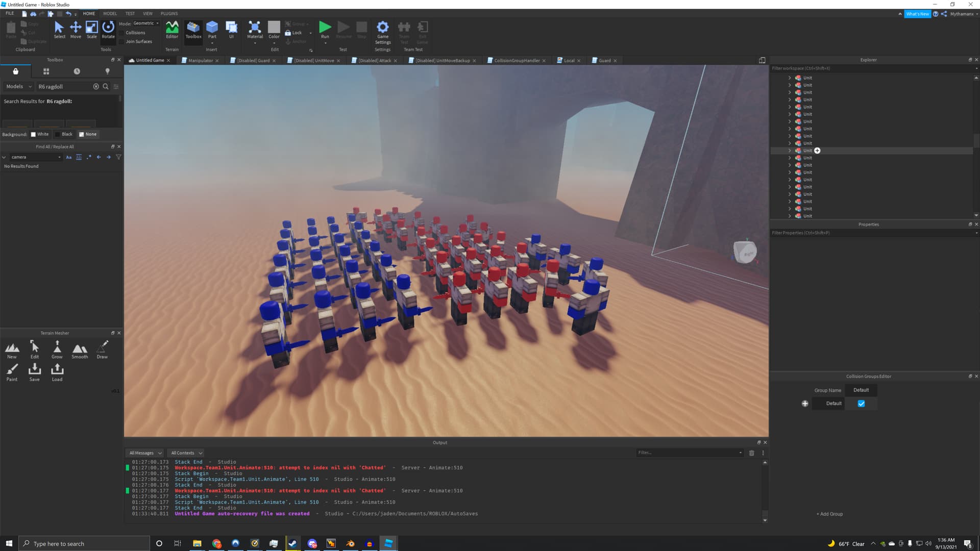
Task: Click the Toolbox search magnifier button
Action: [x=106, y=87]
